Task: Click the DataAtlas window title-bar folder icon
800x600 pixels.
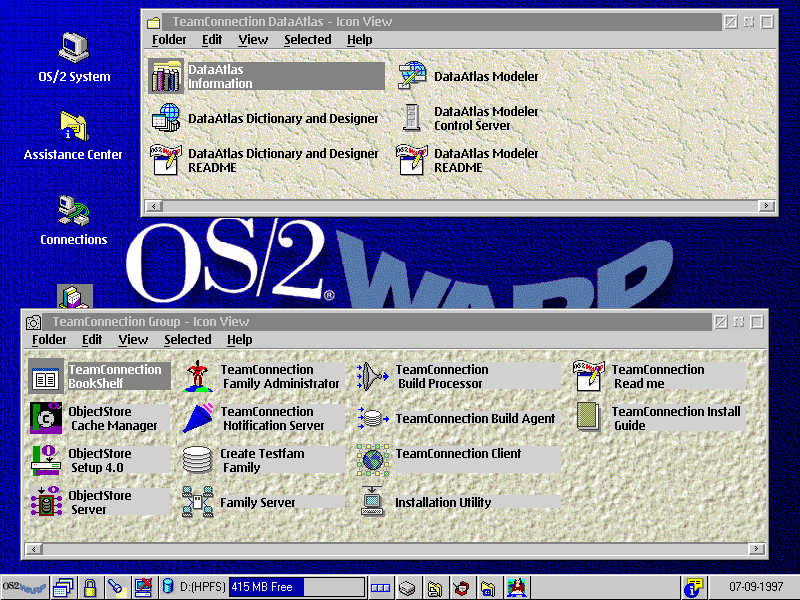Action: [x=154, y=22]
